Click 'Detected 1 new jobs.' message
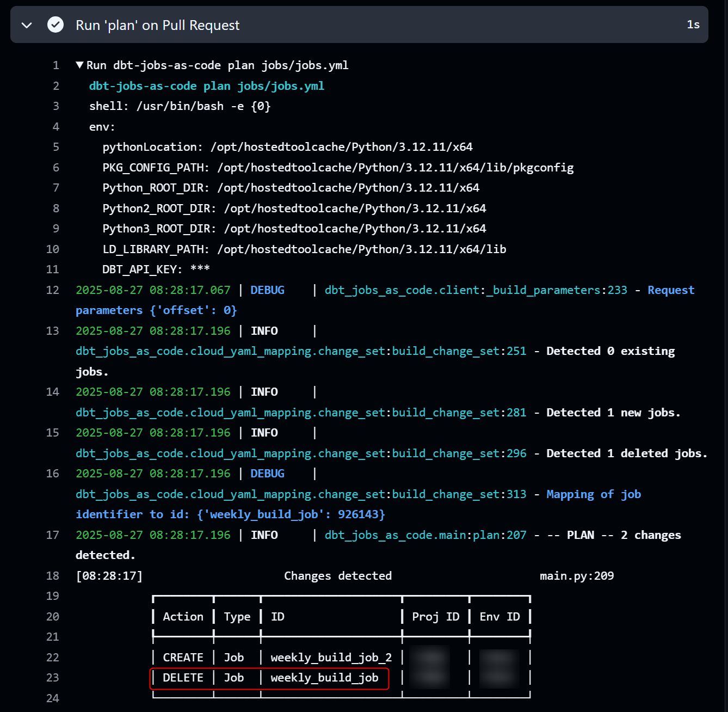 pos(613,413)
